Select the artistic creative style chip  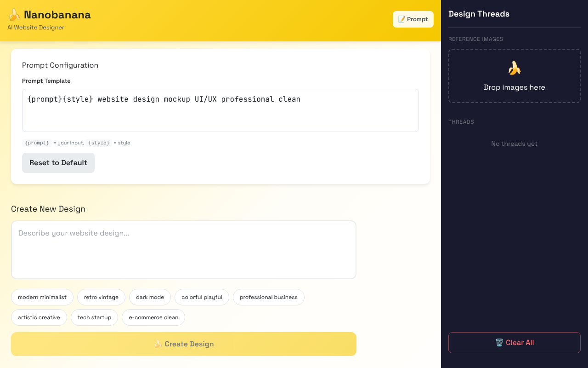click(39, 317)
